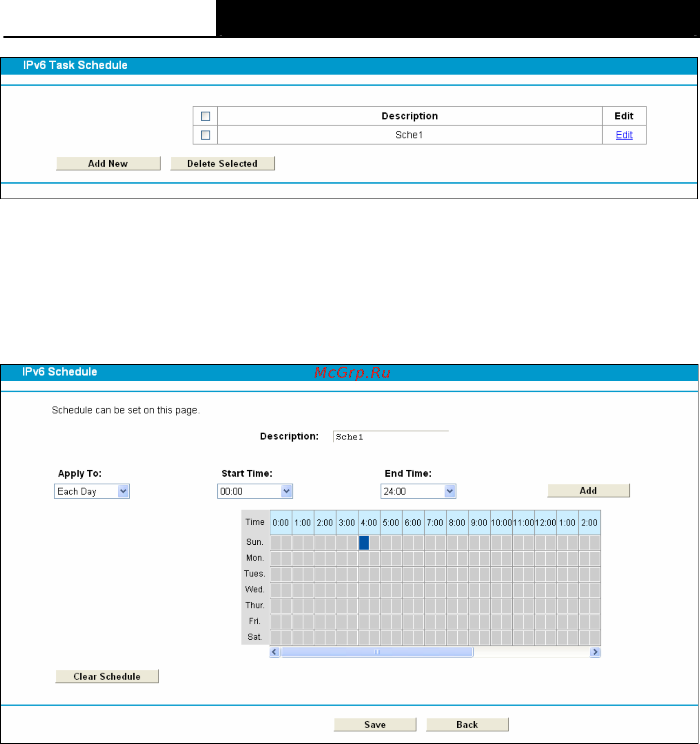Viewport: 700px width, 744px height.
Task: Click the 0:00 time column header
Action: click(281, 522)
